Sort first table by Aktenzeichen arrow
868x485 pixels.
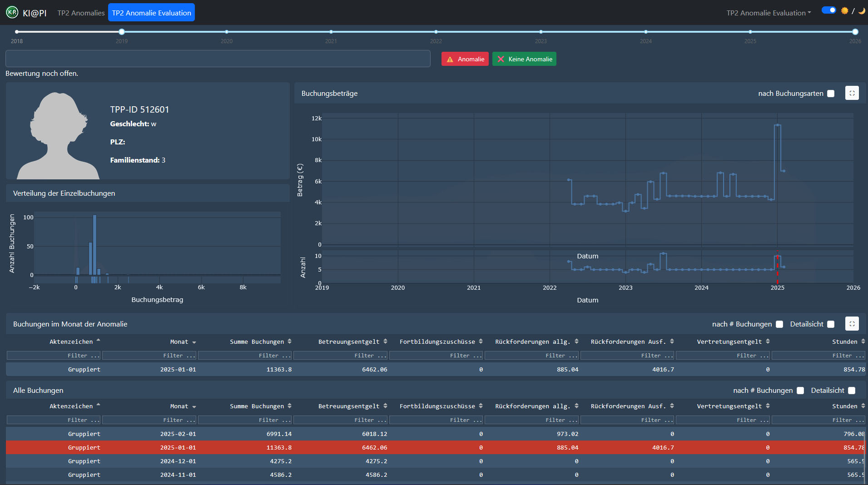(99, 341)
